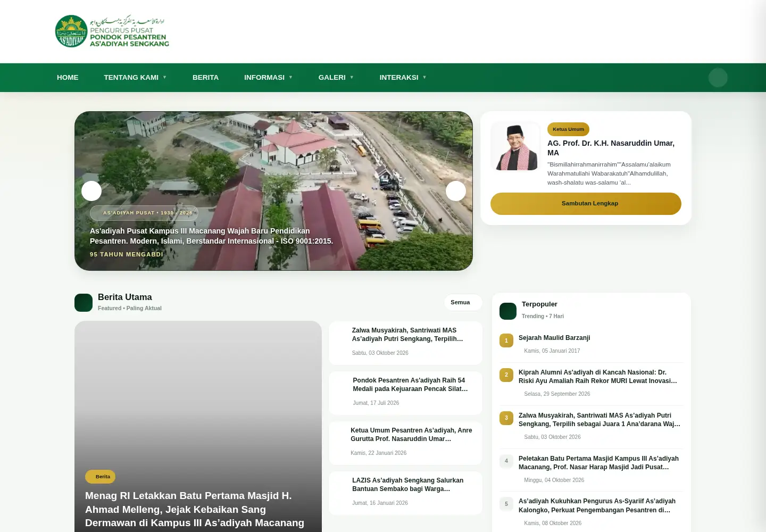Click the 95 TAHUN MENGABDI text on the slide
The width and height of the screenshot is (766, 532).
(127, 254)
